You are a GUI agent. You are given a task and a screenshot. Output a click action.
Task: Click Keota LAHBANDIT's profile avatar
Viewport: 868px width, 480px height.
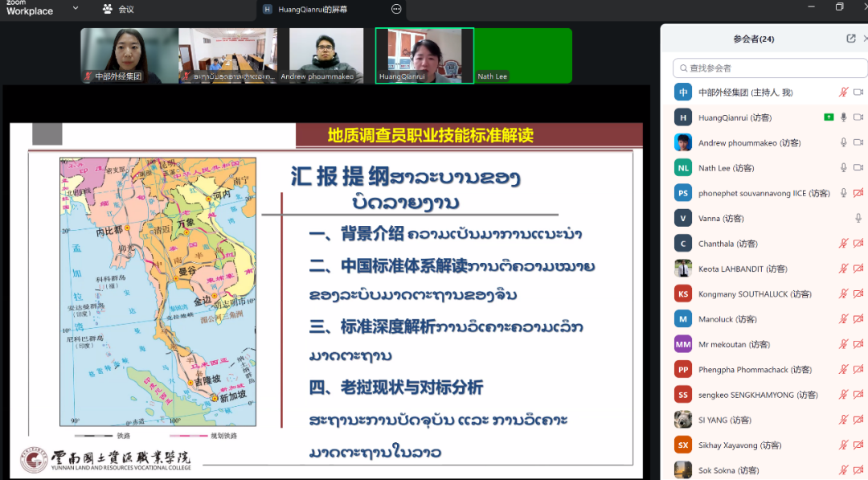coord(682,268)
